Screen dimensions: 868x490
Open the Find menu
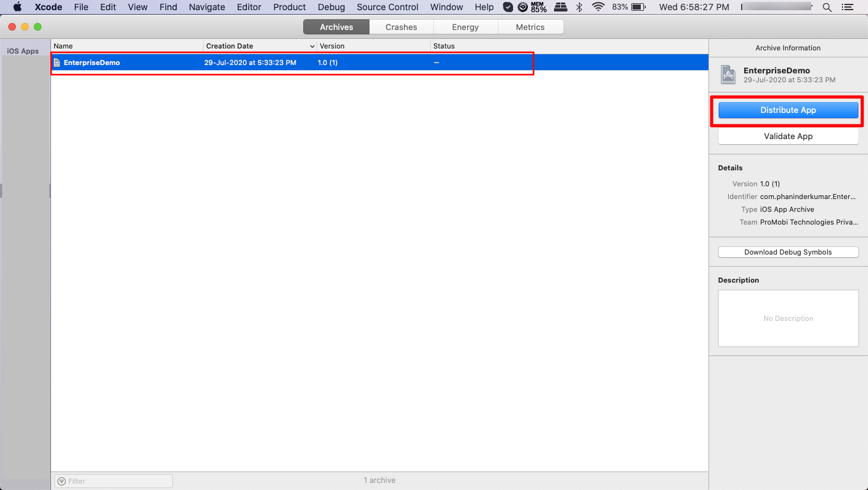click(x=168, y=7)
